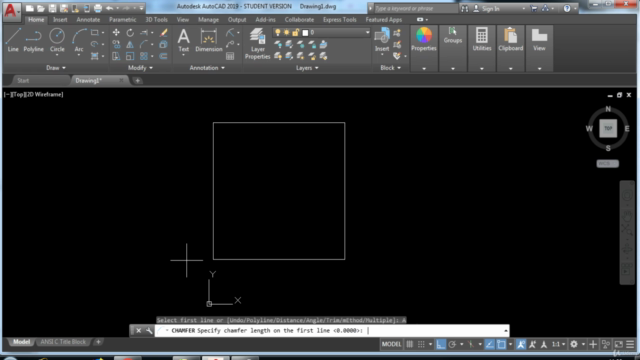The width and height of the screenshot is (640, 360).
Task: Click the Mirror tool icon
Action: click(130, 44)
